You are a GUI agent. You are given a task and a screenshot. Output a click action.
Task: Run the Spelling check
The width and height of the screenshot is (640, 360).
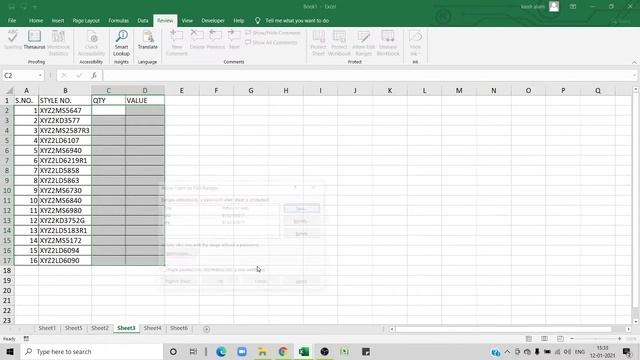[x=13, y=40]
